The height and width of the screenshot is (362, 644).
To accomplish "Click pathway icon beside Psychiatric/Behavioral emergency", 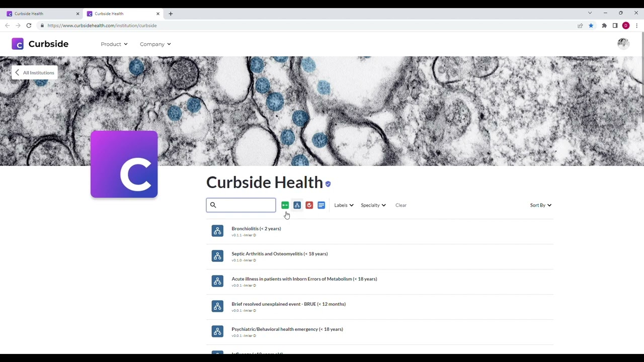I will [217, 331].
